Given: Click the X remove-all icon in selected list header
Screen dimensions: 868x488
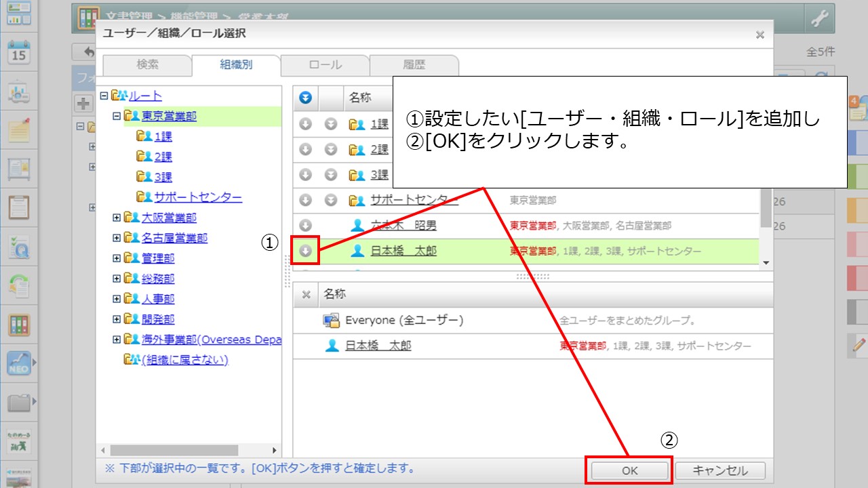Looking at the screenshot, I should coord(306,294).
